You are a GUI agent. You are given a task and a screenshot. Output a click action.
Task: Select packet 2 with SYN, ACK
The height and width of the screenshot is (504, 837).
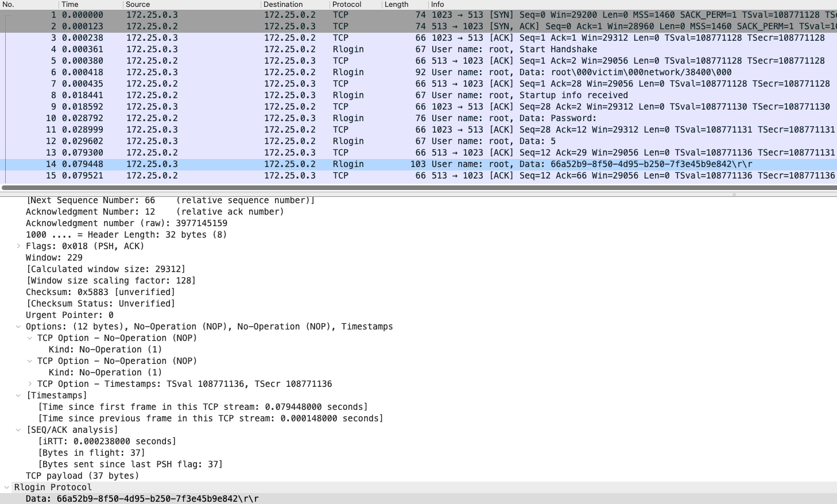[418, 26]
